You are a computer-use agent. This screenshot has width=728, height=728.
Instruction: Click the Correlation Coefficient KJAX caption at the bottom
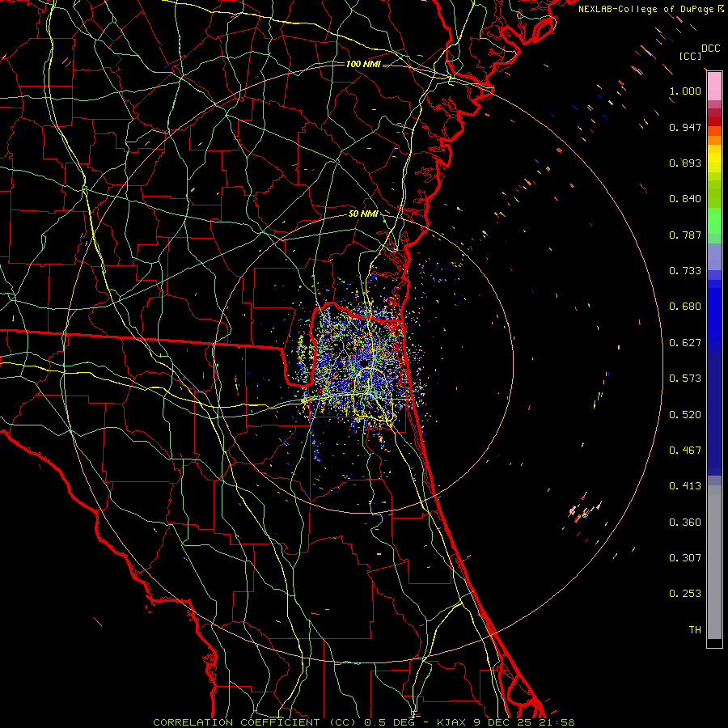[364, 722]
